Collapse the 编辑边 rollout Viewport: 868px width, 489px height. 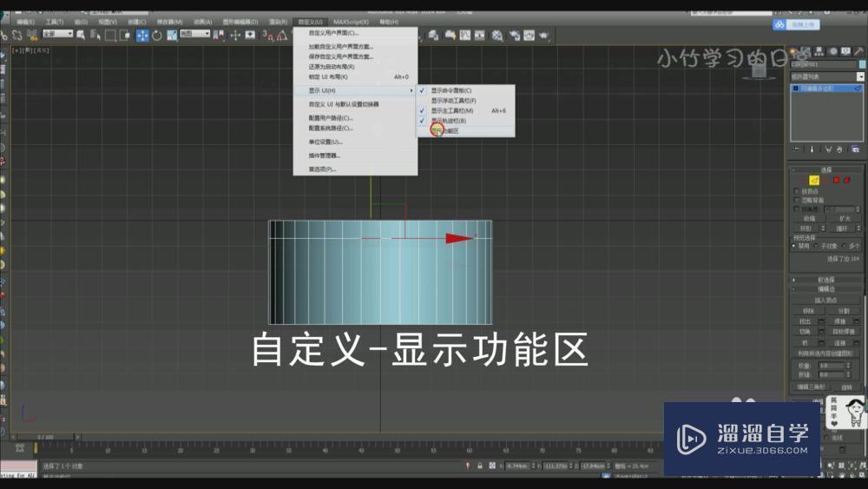coord(826,289)
